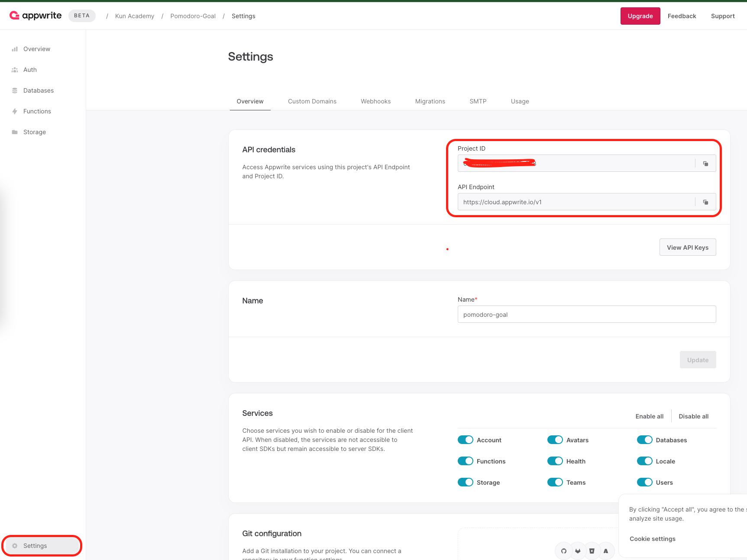Viewport: 747px width, 560px height.
Task: Open the Feedback link in header
Action: [682, 16]
